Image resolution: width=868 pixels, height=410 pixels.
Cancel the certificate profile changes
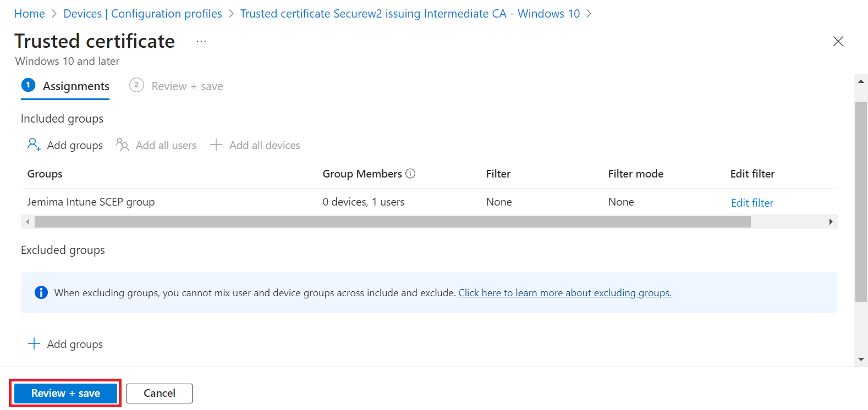tap(160, 393)
